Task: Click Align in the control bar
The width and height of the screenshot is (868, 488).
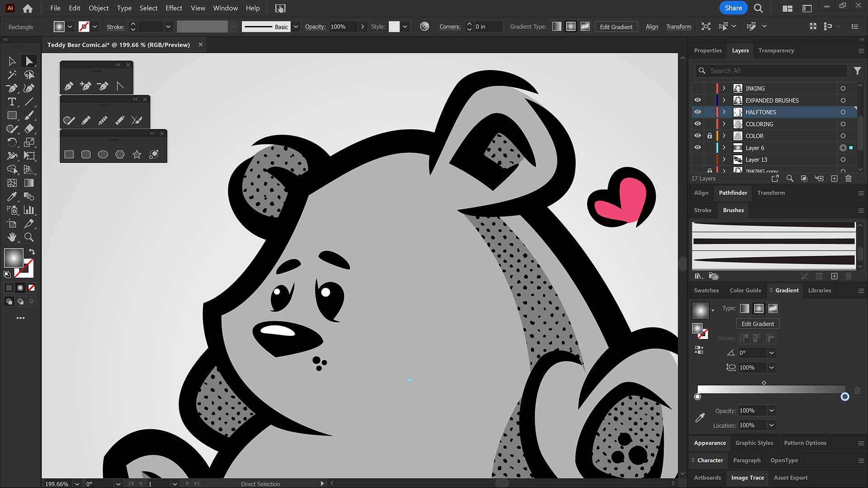Action: point(651,27)
